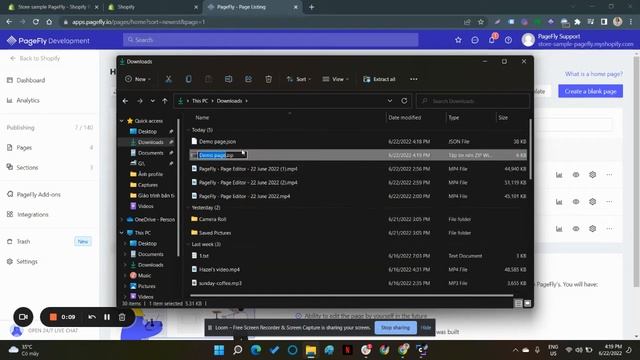Click the PageFly star favorites icon
The image size is (640, 360).
[458, 40]
